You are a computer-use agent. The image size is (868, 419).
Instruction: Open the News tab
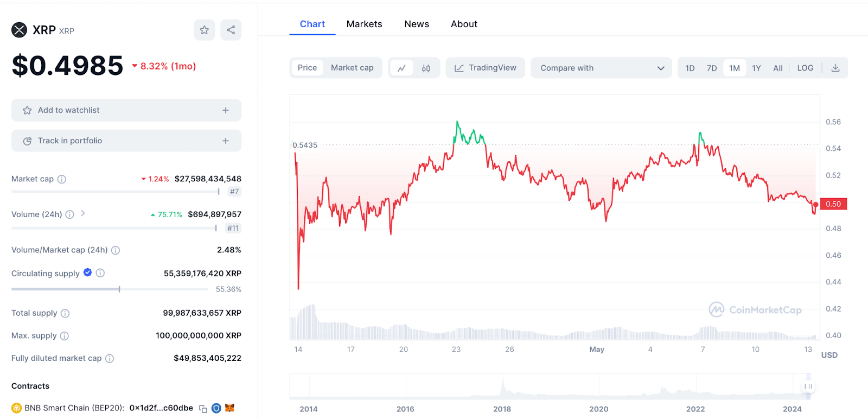(417, 24)
